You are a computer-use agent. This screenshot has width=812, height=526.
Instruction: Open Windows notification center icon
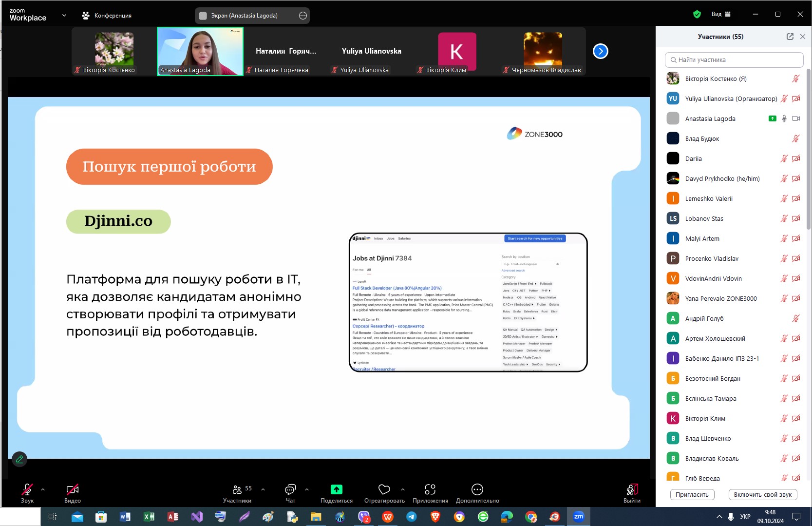pyautogui.click(x=796, y=517)
